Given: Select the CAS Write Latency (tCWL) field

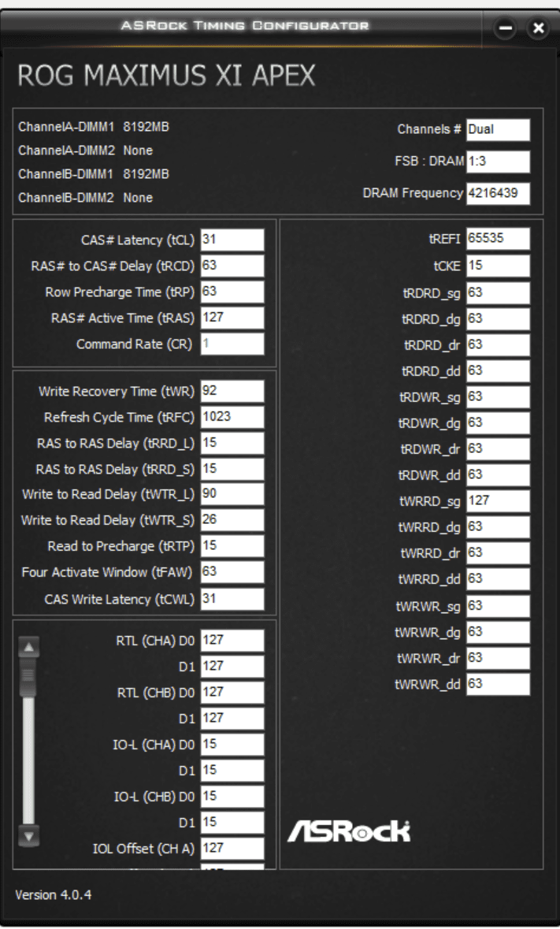Looking at the screenshot, I should click(x=232, y=599).
